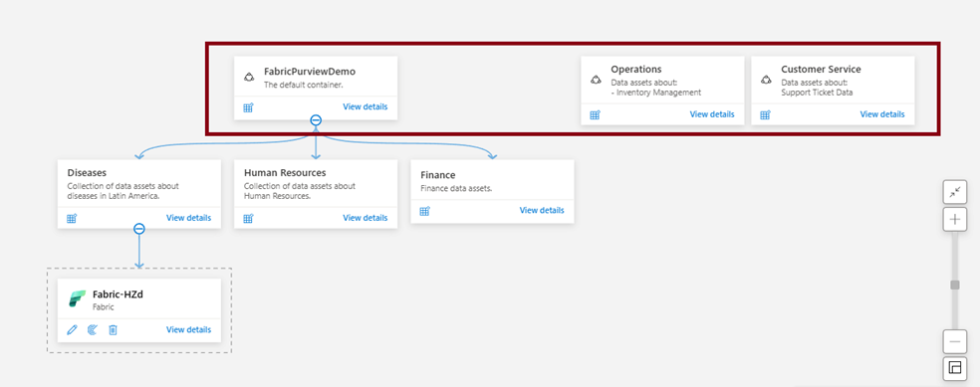
Task: Toggle the minimap layout button
Action: pyautogui.click(x=954, y=368)
